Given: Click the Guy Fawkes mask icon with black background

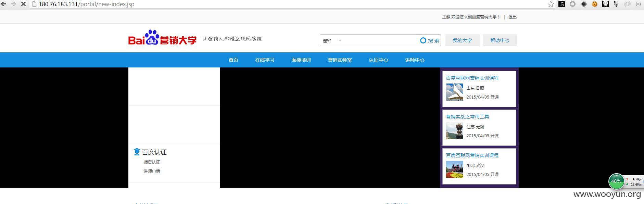Looking at the screenshot, I should 605,4.
